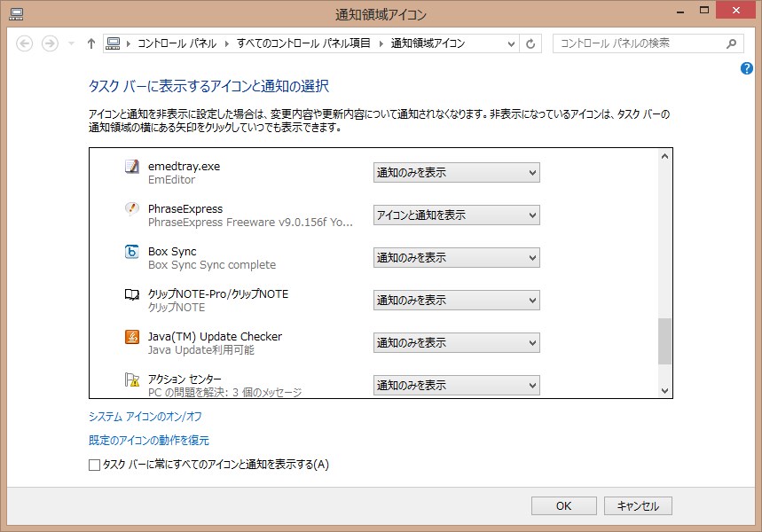This screenshot has width=762, height=532.
Task: Click the computer icon in the address bar
Action: [x=113, y=43]
